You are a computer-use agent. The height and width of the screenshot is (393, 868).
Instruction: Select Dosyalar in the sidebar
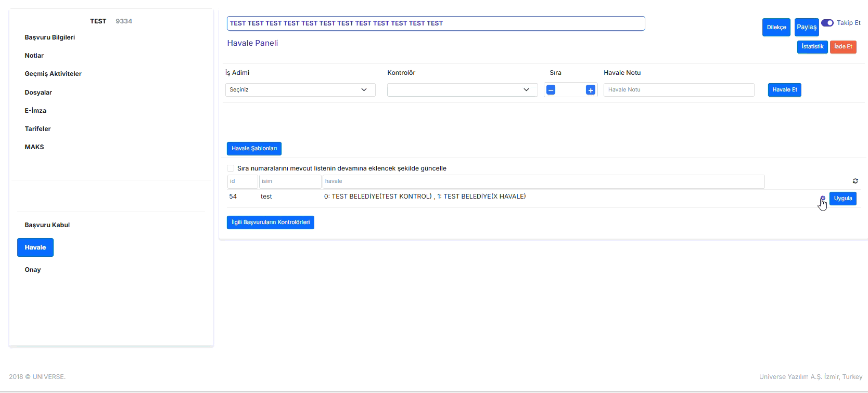[39, 93]
